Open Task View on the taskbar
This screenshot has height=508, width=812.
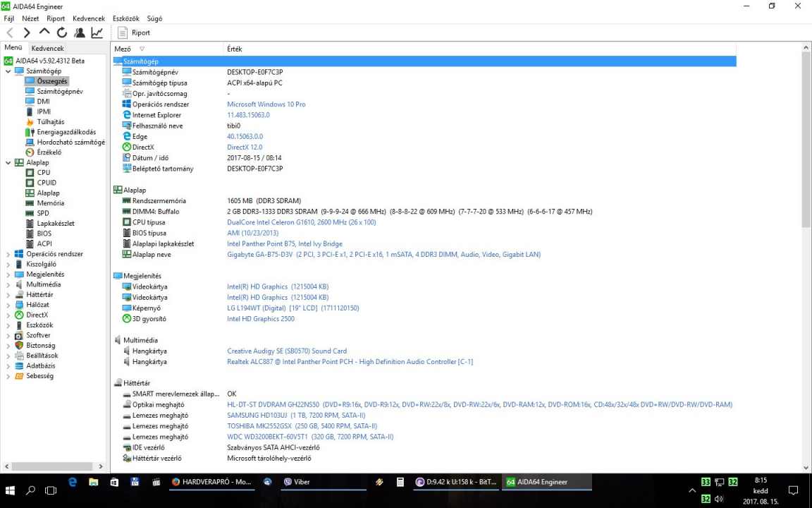click(x=51, y=490)
